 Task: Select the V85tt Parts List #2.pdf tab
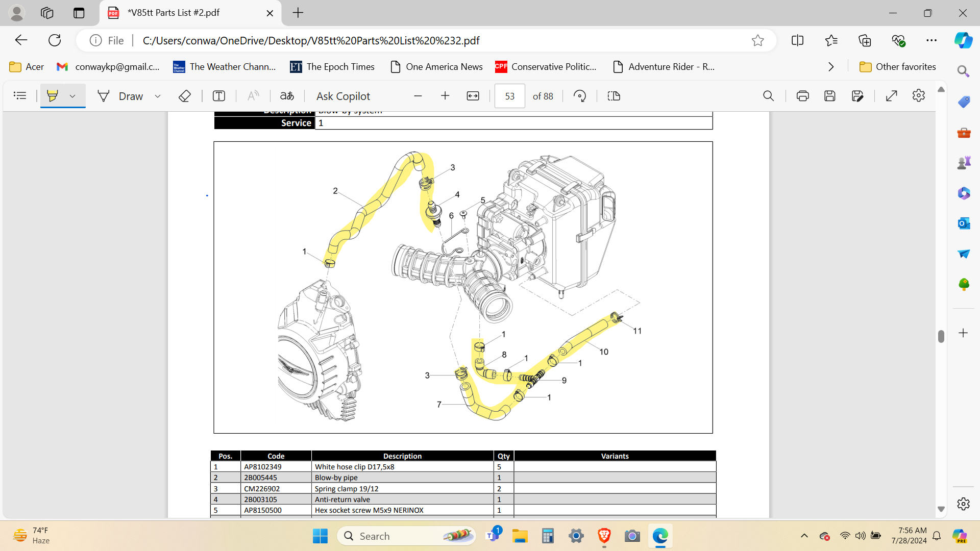[x=190, y=13]
